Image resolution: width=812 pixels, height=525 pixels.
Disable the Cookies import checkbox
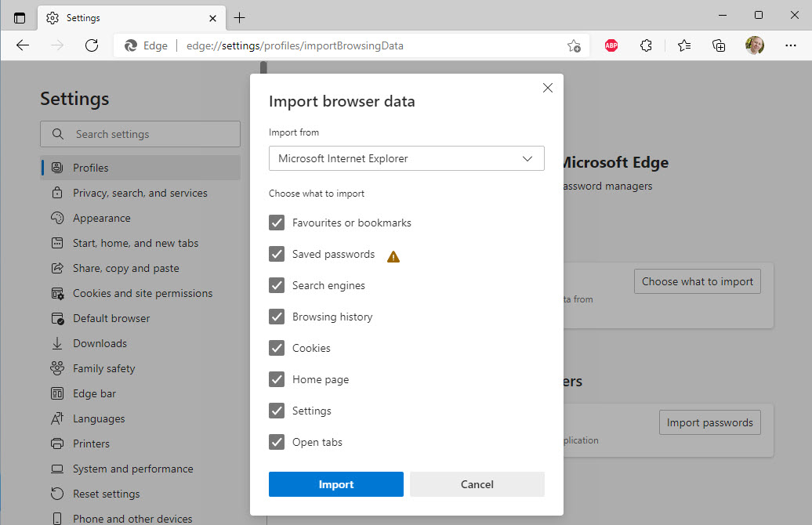(277, 348)
